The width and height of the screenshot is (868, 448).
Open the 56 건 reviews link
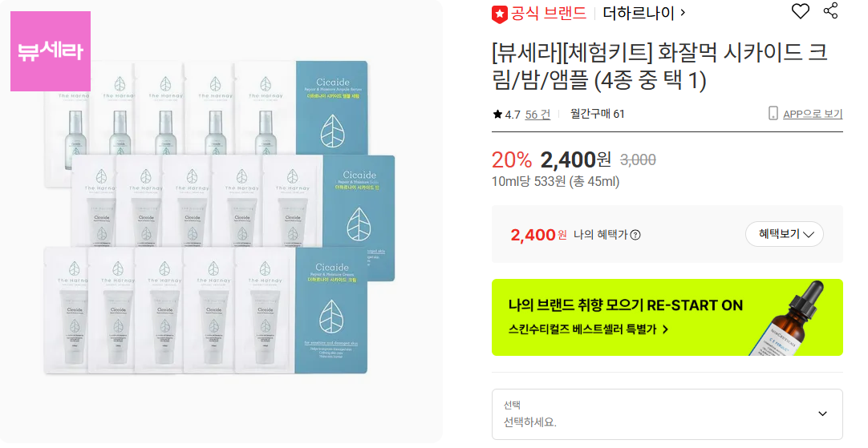537,114
